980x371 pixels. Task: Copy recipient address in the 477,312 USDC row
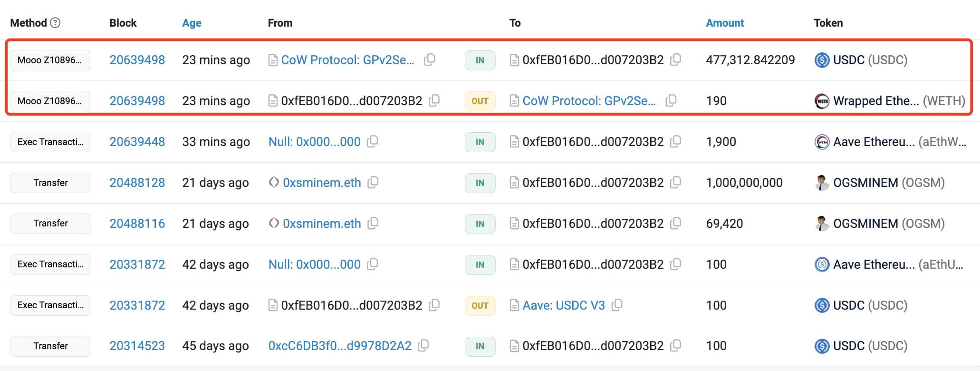pos(675,59)
